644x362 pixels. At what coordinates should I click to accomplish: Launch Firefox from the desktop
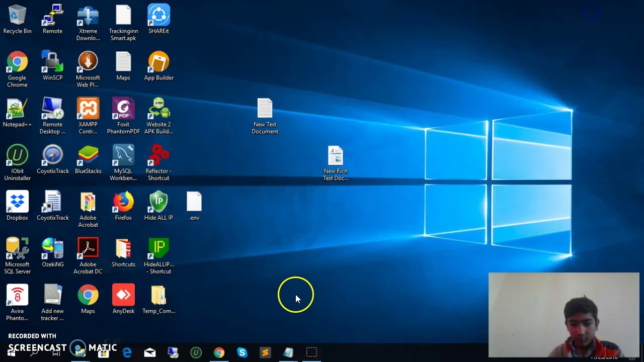[x=123, y=206]
